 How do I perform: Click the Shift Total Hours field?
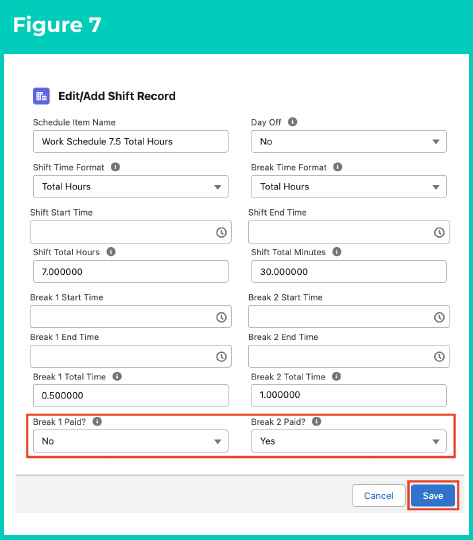point(131,272)
